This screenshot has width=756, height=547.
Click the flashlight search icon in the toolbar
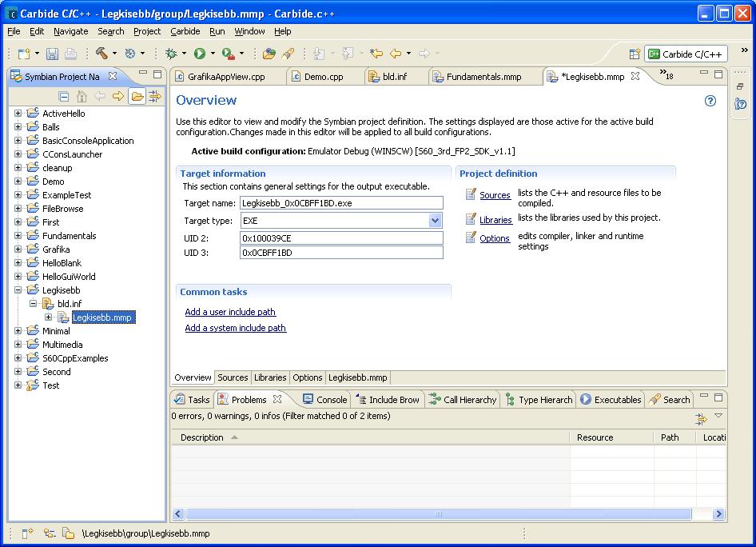tap(288, 54)
